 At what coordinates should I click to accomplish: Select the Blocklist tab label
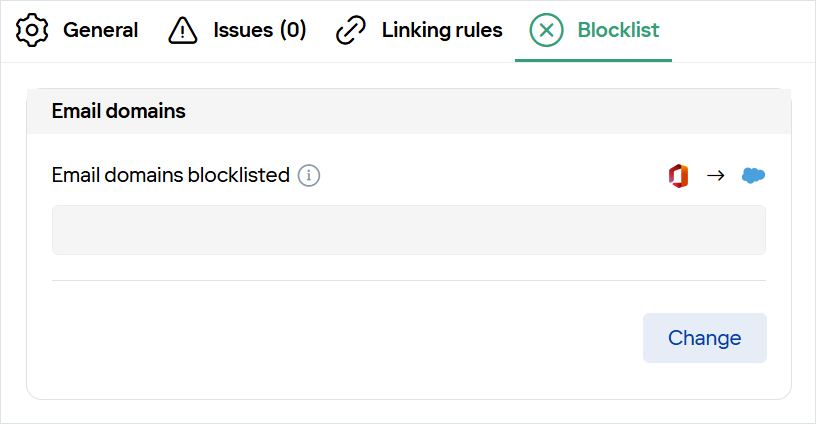pyautogui.click(x=618, y=30)
